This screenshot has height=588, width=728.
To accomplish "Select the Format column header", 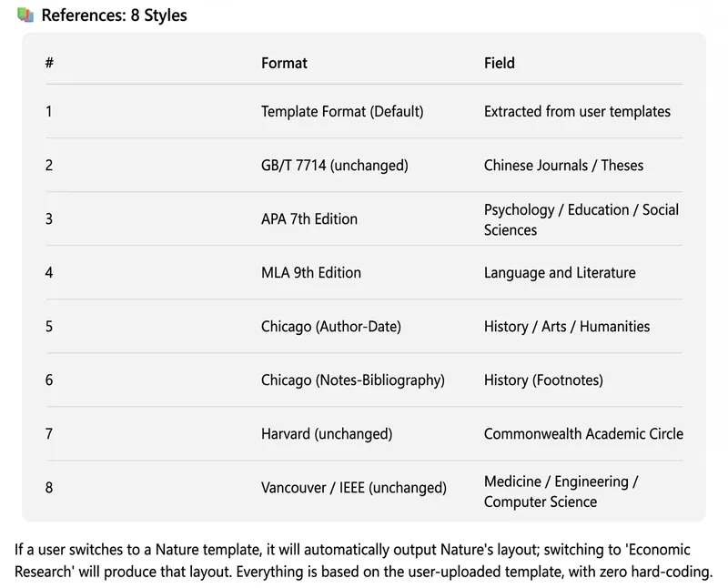I will tap(284, 63).
